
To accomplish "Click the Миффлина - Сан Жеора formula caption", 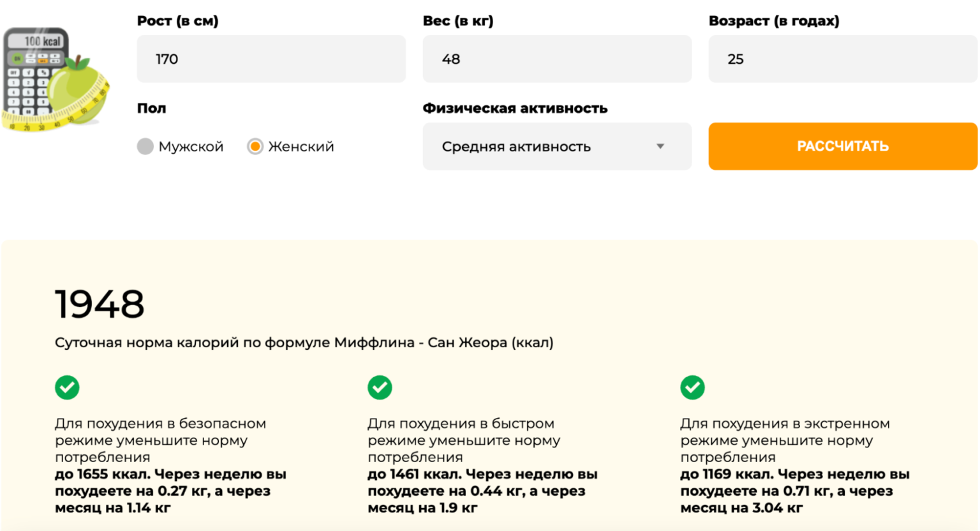I will (304, 343).
